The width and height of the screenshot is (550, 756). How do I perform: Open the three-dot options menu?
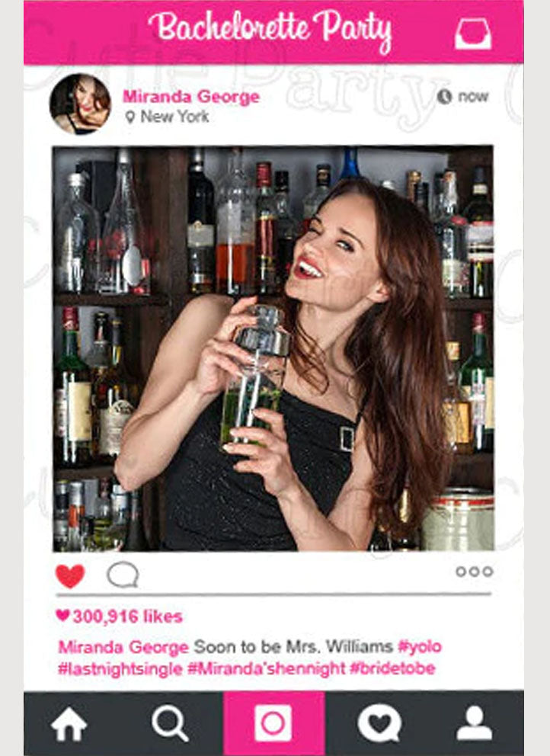(475, 572)
